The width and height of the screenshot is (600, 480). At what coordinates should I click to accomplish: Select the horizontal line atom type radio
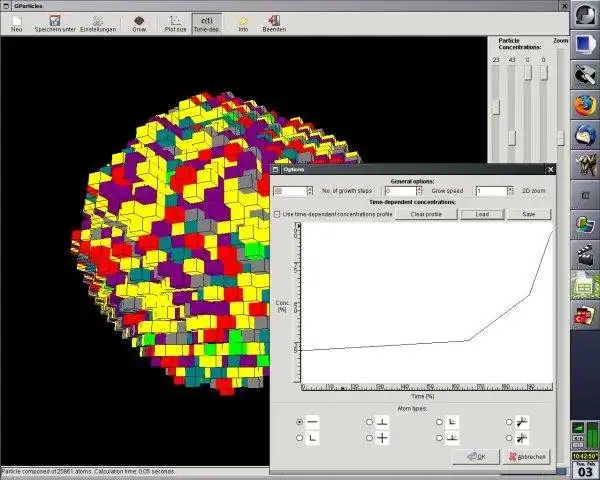click(299, 422)
